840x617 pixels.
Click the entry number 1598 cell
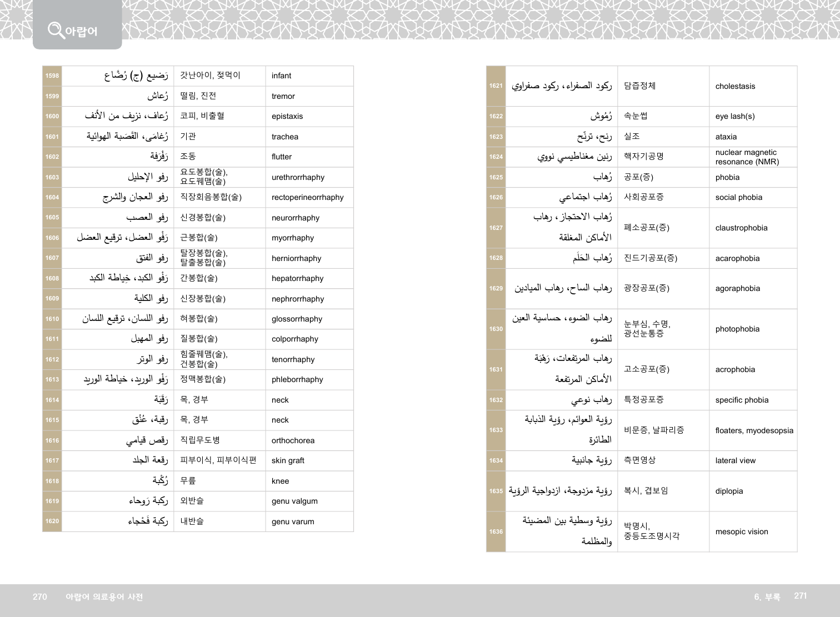coord(52,76)
